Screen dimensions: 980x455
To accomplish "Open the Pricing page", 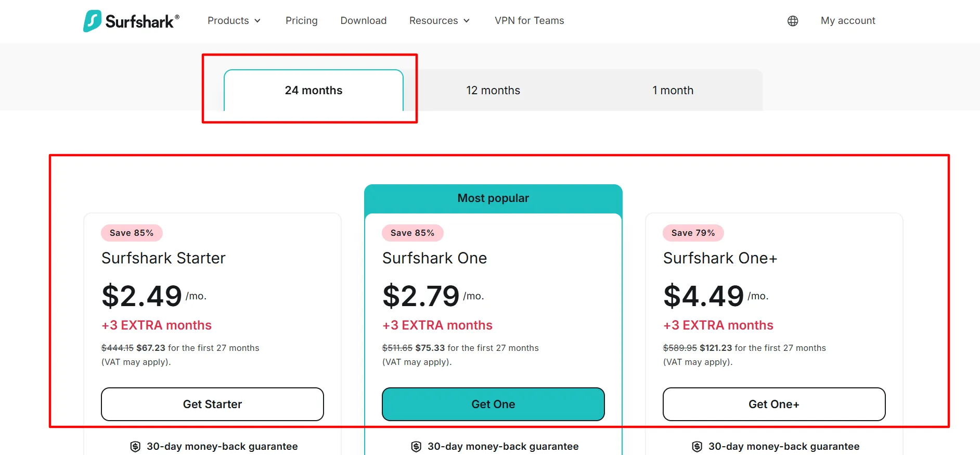I will point(302,21).
